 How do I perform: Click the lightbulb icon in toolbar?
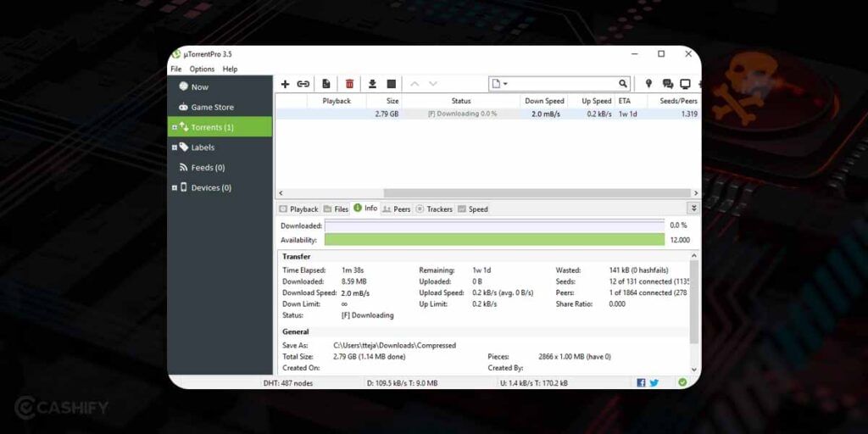click(x=648, y=84)
